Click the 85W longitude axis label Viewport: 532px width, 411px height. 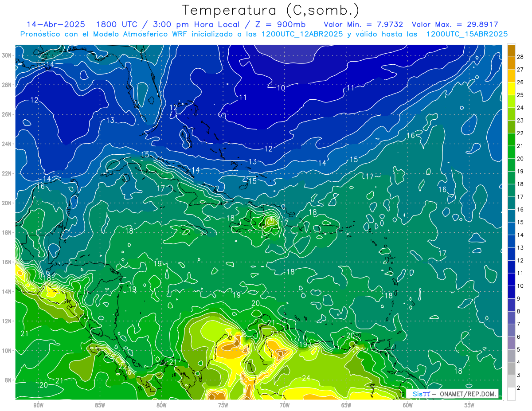click(x=100, y=405)
